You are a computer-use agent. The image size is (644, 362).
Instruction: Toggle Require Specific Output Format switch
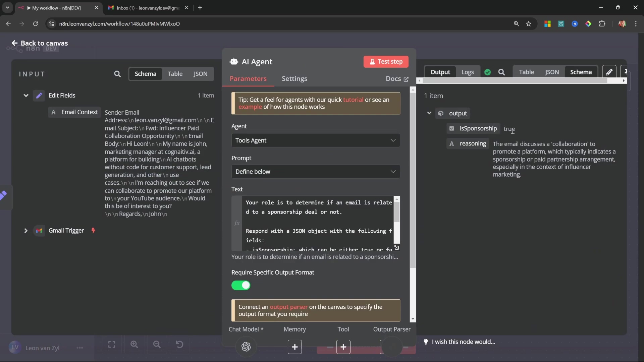[x=241, y=285]
